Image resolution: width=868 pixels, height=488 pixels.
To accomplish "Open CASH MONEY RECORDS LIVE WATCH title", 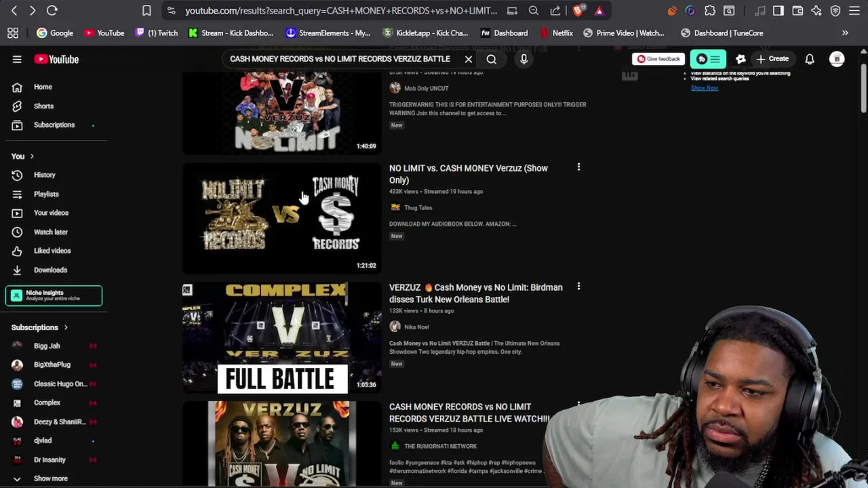I will 469,413.
